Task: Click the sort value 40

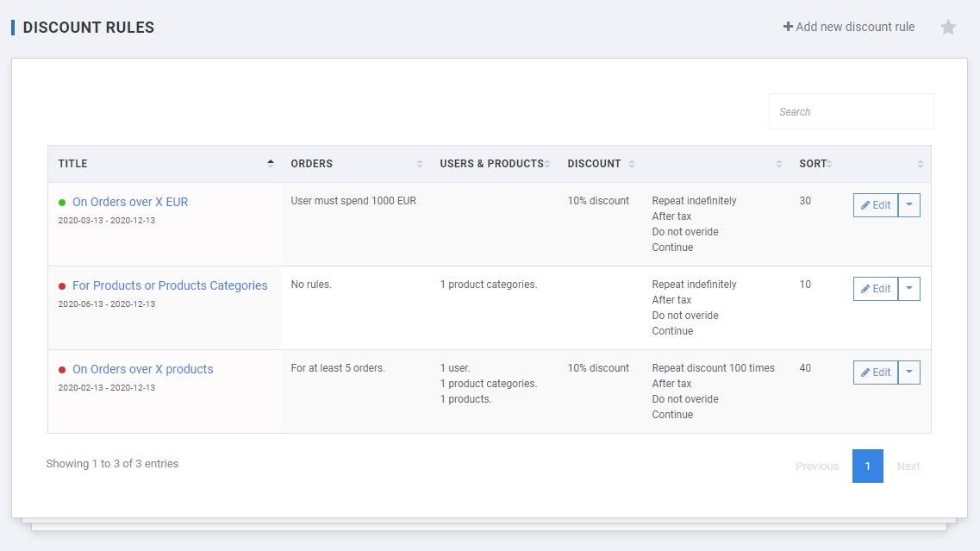Action: coord(805,368)
